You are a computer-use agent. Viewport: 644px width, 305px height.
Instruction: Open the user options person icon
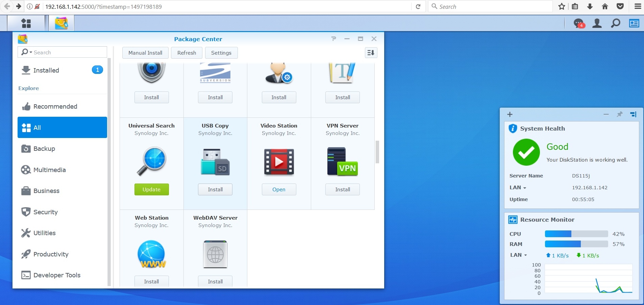pyautogui.click(x=597, y=23)
